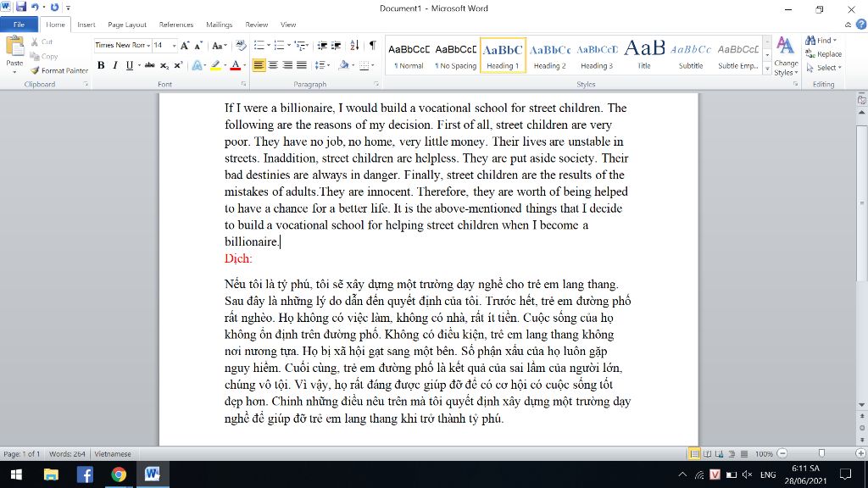Toggle show paragraph marks
This screenshot has width=868, height=488.
click(373, 46)
